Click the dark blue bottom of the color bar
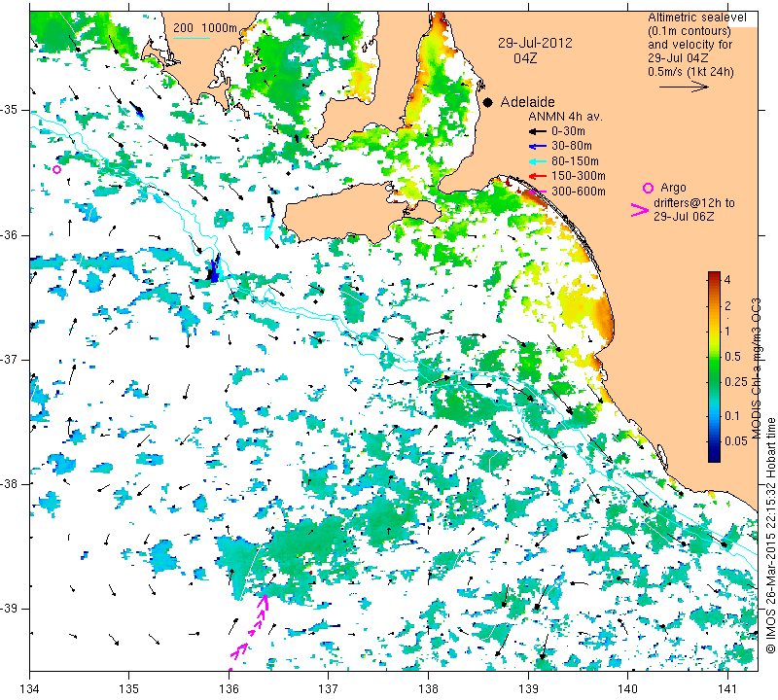Screen dimensions: 778x700 coord(714,457)
